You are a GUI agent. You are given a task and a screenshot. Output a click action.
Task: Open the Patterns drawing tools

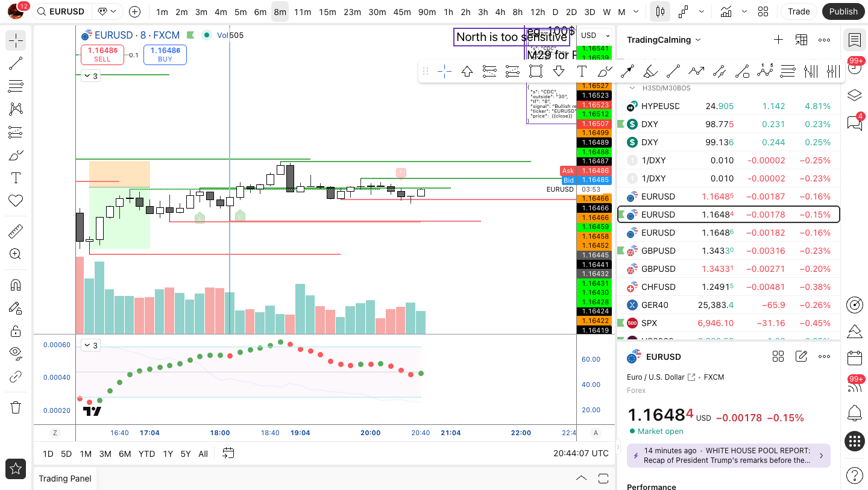(16, 109)
